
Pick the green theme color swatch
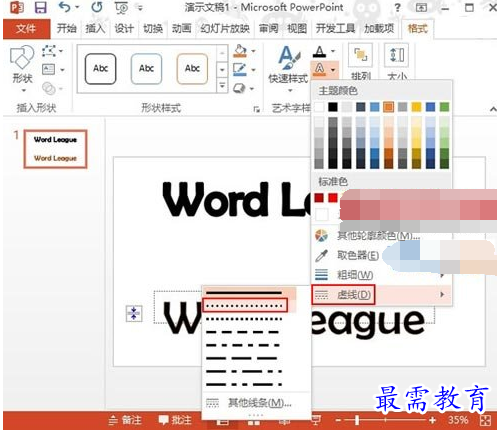coord(444,107)
